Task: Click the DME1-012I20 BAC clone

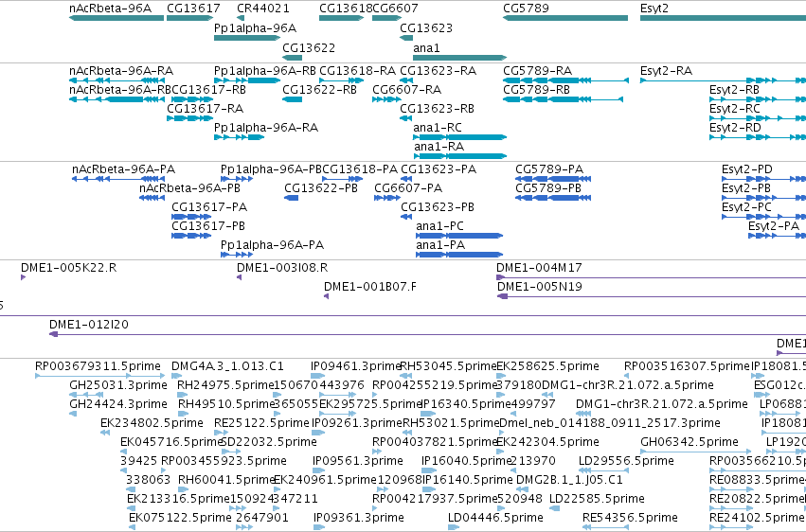Action: tap(428, 335)
